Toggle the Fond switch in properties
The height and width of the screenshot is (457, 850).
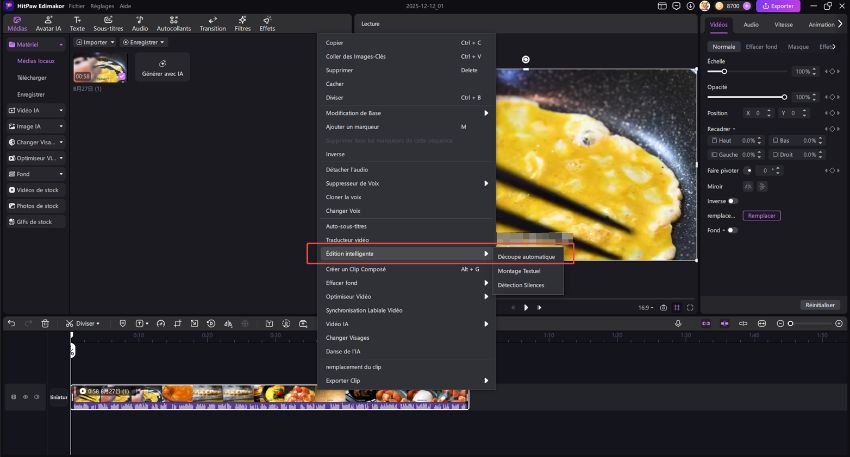pyautogui.click(x=732, y=230)
